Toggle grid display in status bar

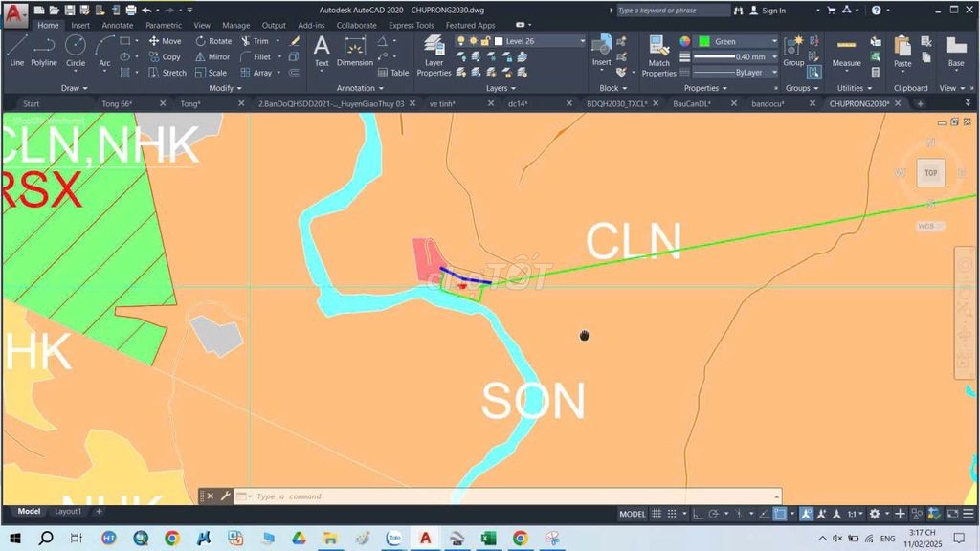[657, 514]
